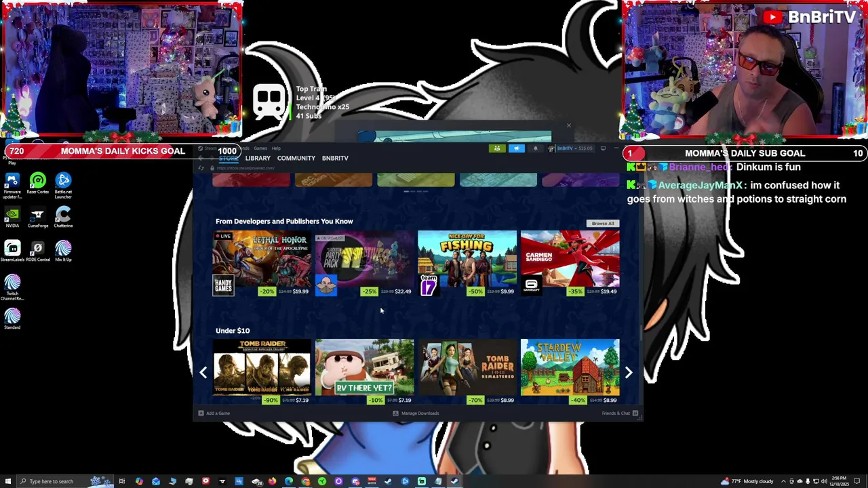Open the Standard desktop shortcut

coord(12,319)
